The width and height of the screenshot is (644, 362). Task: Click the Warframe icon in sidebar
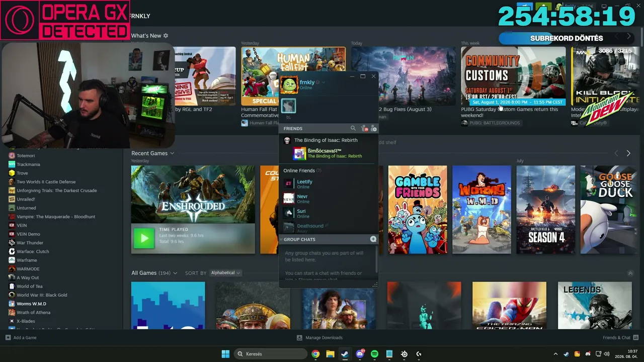[x=12, y=260]
